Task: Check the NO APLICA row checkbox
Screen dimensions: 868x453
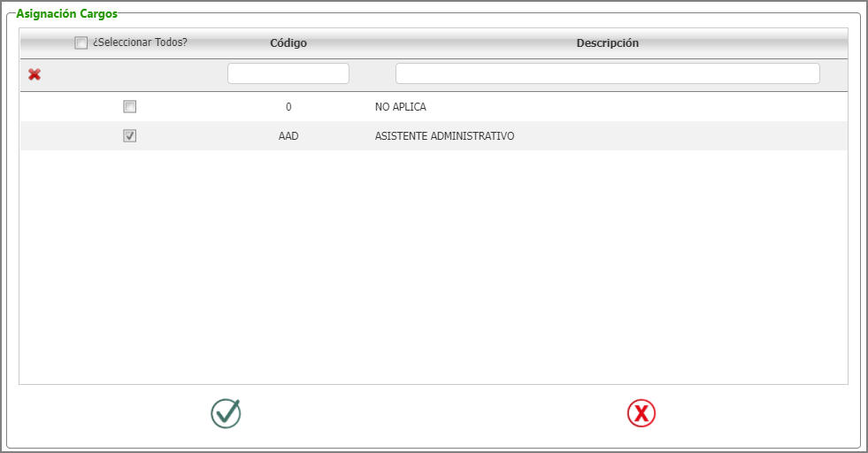Action: (x=129, y=106)
